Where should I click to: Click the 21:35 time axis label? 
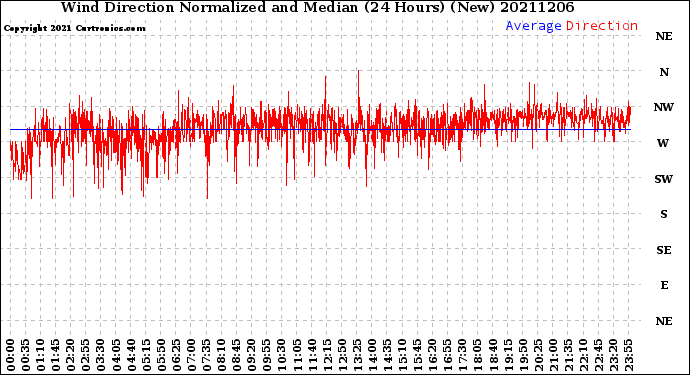tap(568, 355)
